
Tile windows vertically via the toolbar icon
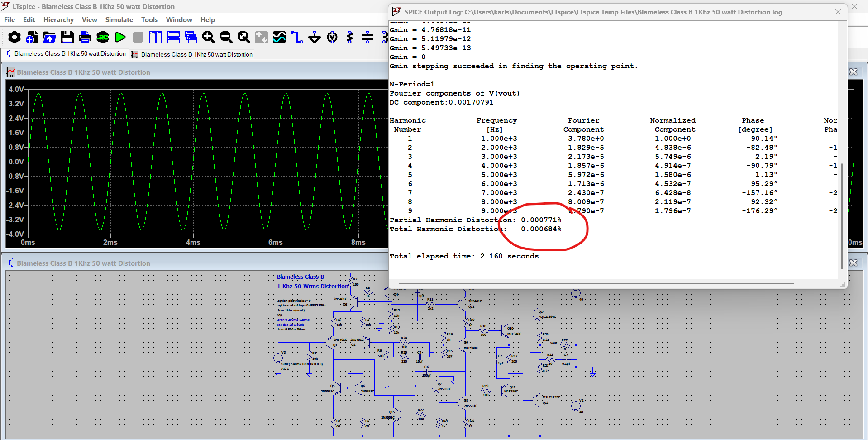tap(156, 37)
